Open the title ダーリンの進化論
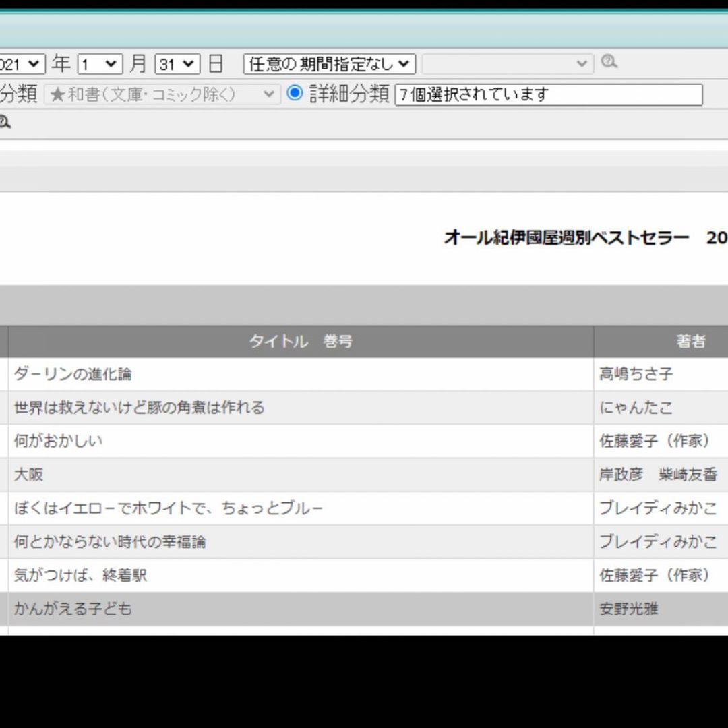This screenshot has width=728, height=728. point(73,374)
